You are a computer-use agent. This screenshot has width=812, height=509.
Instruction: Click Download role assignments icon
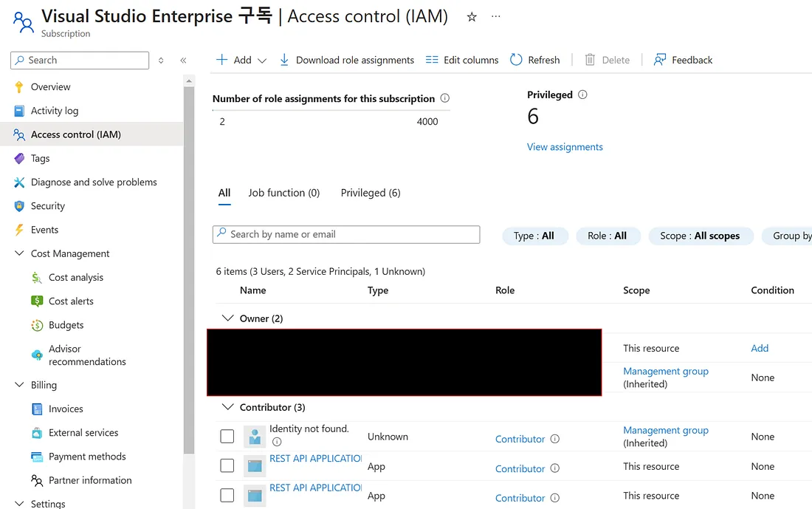[x=284, y=60]
